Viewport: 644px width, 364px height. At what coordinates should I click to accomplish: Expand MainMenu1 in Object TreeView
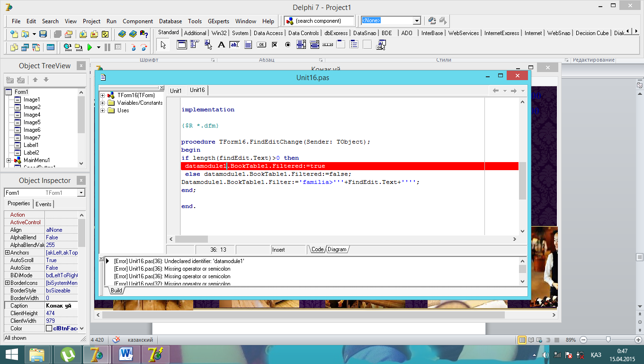8,160
